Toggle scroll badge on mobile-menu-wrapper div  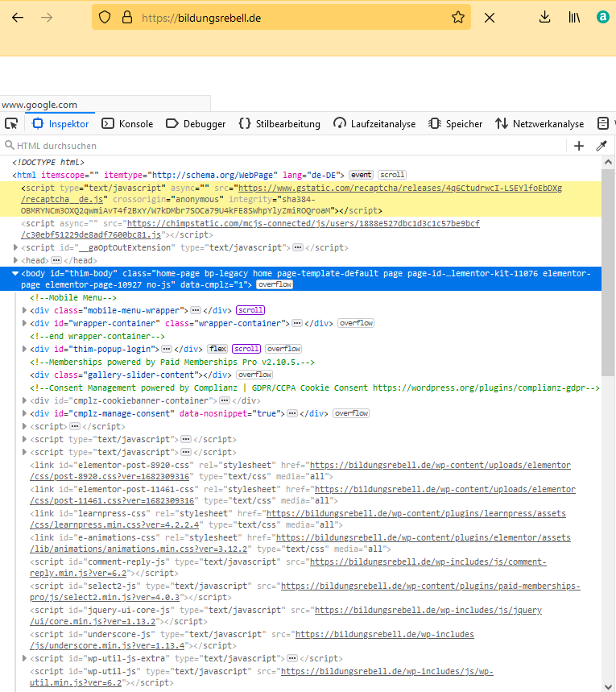click(250, 310)
